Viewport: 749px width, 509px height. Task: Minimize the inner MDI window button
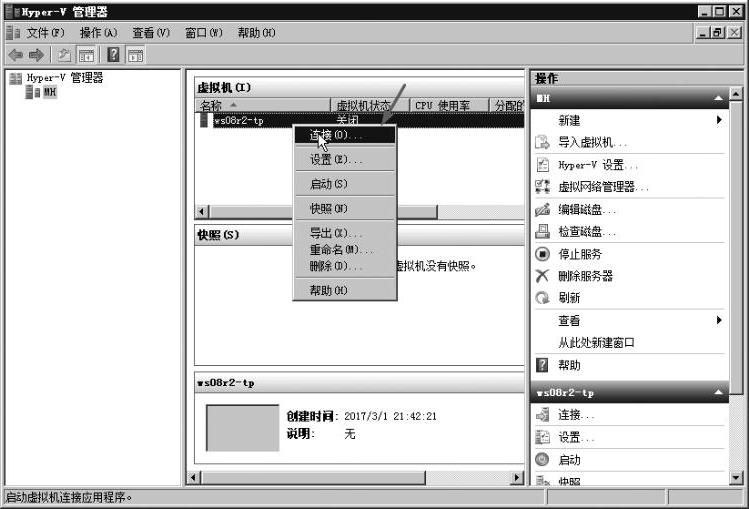click(702, 32)
